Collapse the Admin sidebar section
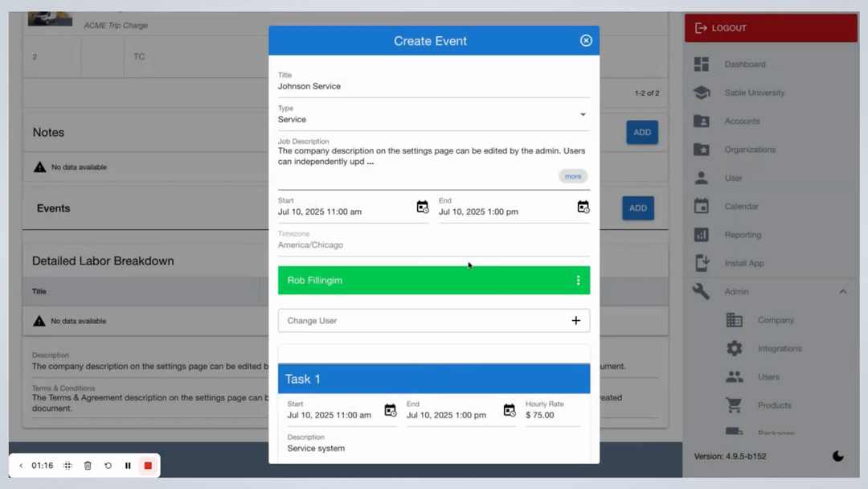868x489 pixels. 843,292
